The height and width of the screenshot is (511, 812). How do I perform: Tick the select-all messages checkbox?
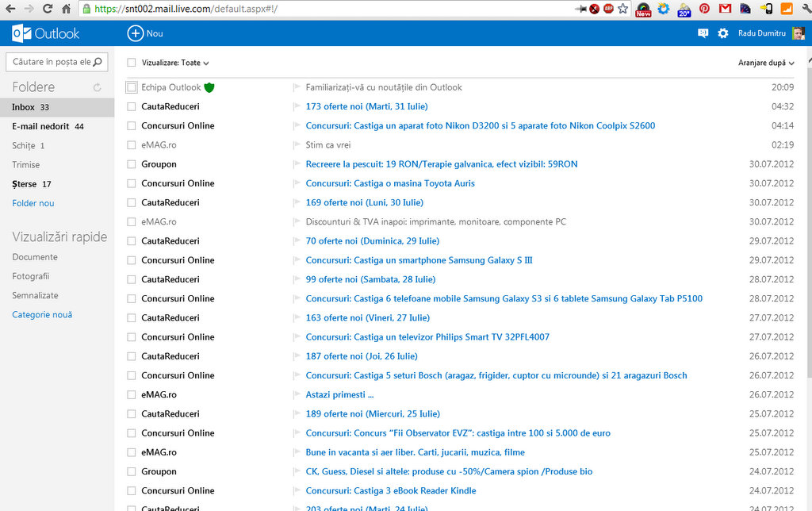132,63
